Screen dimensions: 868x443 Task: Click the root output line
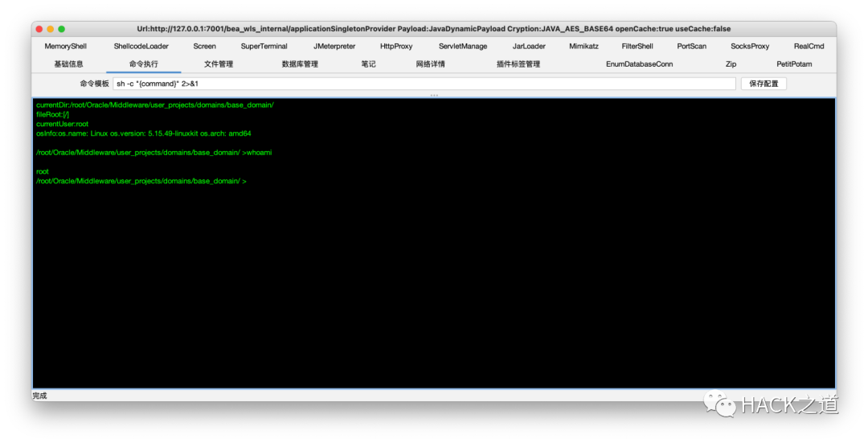coord(42,172)
